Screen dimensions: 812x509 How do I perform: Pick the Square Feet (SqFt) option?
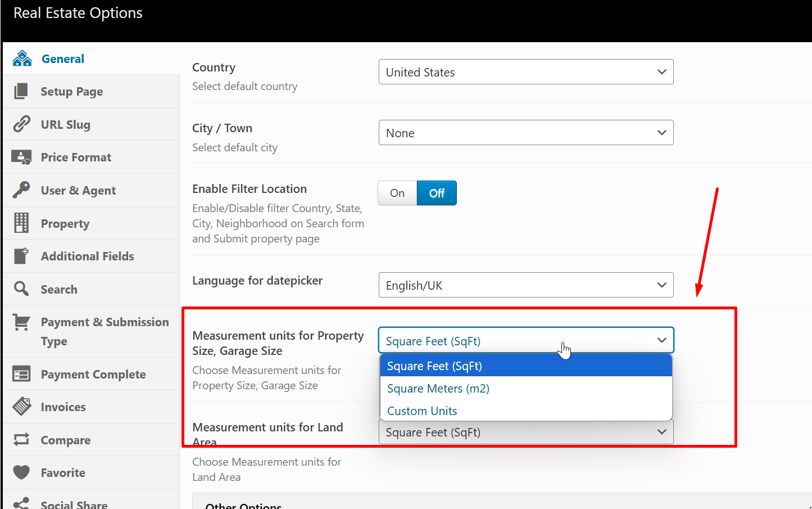coord(434,366)
